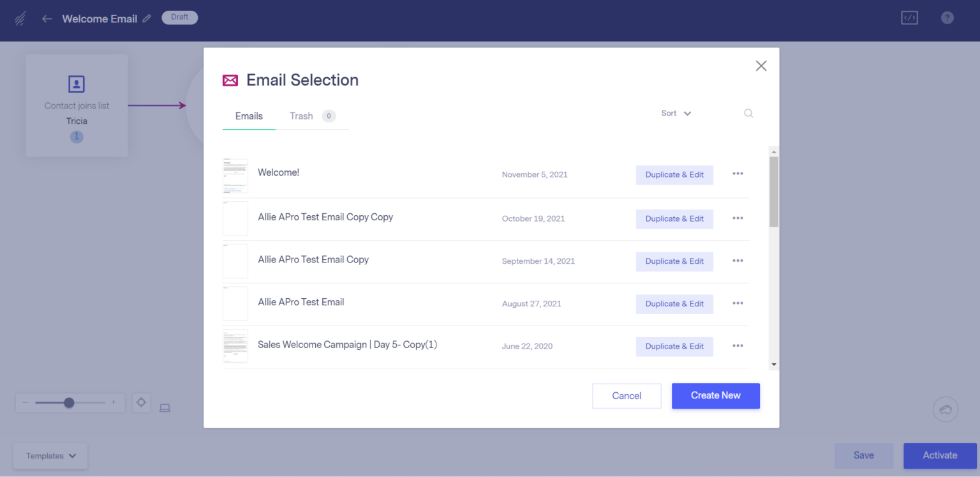The height and width of the screenshot is (477, 980).
Task: Open the code view icon in top bar
Action: (909, 17)
